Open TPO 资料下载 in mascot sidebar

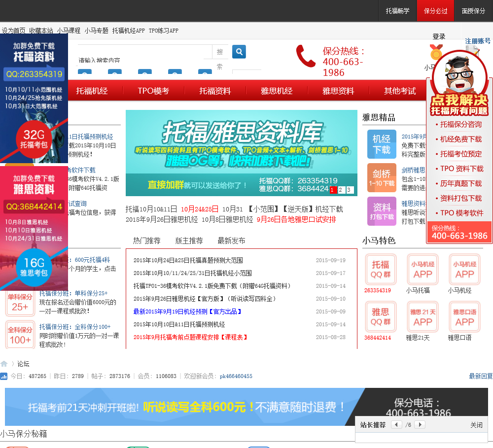461,169
